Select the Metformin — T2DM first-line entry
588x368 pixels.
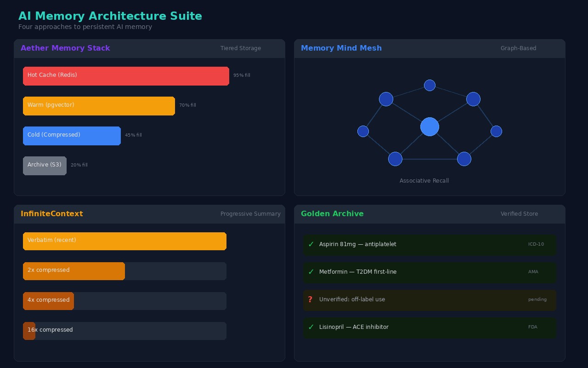[430, 272]
